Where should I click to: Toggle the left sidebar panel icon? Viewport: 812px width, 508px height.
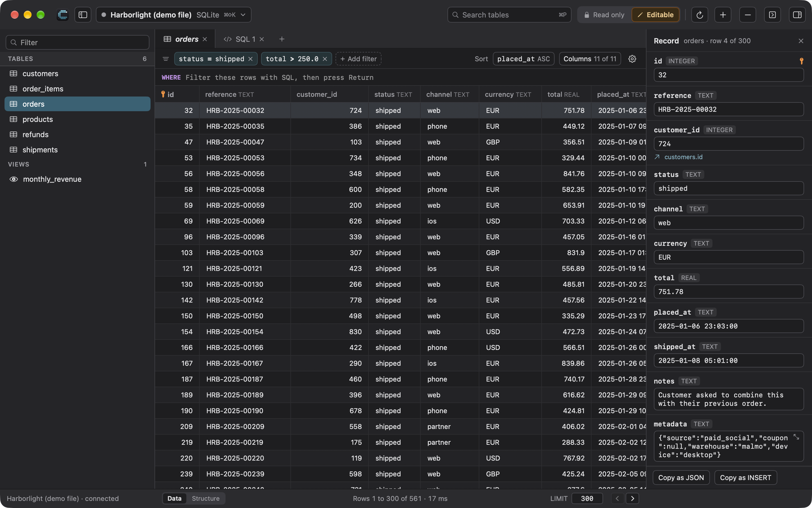coord(83,15)
